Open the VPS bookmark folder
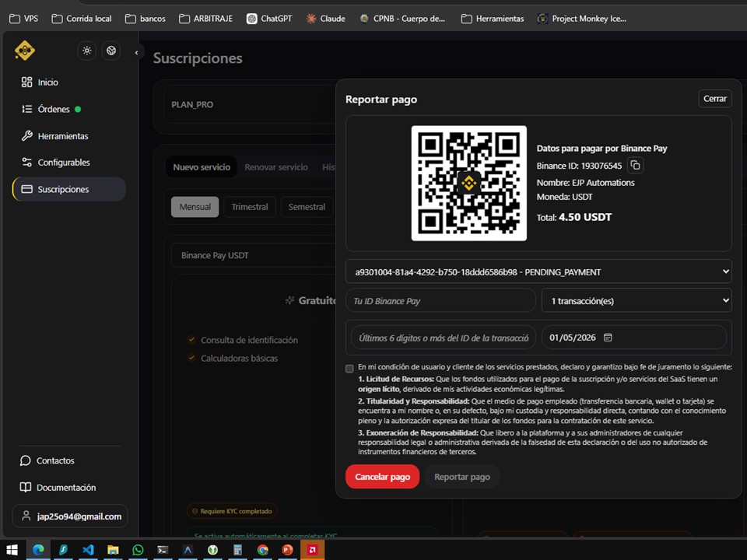This screenshot has width=747, height=560. pyautogui.click(x=24, y=19)
